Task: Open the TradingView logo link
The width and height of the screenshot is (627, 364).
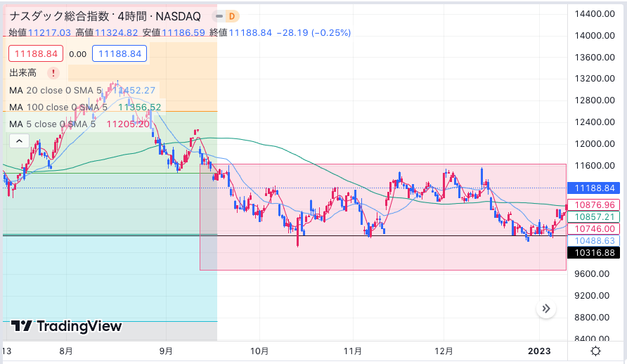Action: 66,326
